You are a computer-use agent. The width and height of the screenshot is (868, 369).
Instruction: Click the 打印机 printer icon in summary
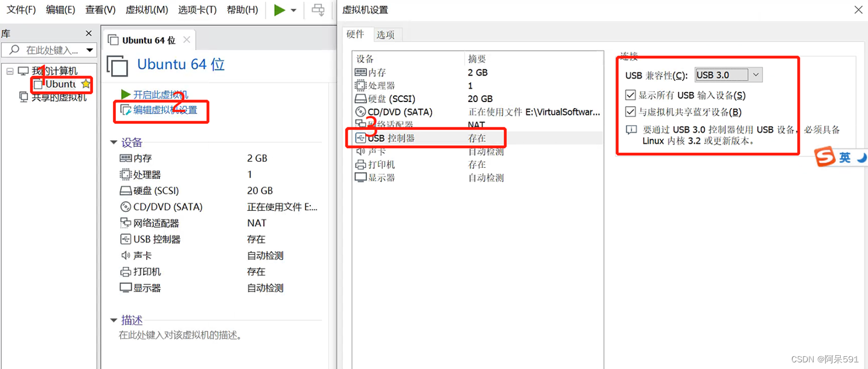point(126,272)
